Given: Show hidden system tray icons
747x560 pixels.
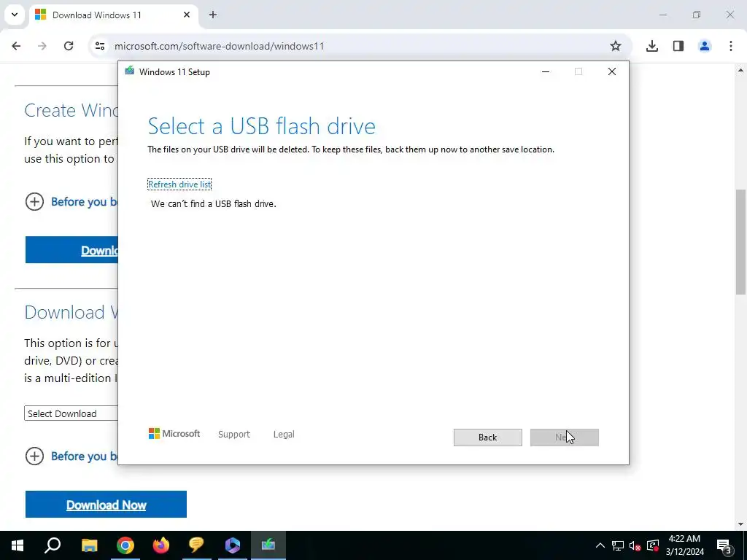Looking at the screenshot, I should [x=600, y=545].
